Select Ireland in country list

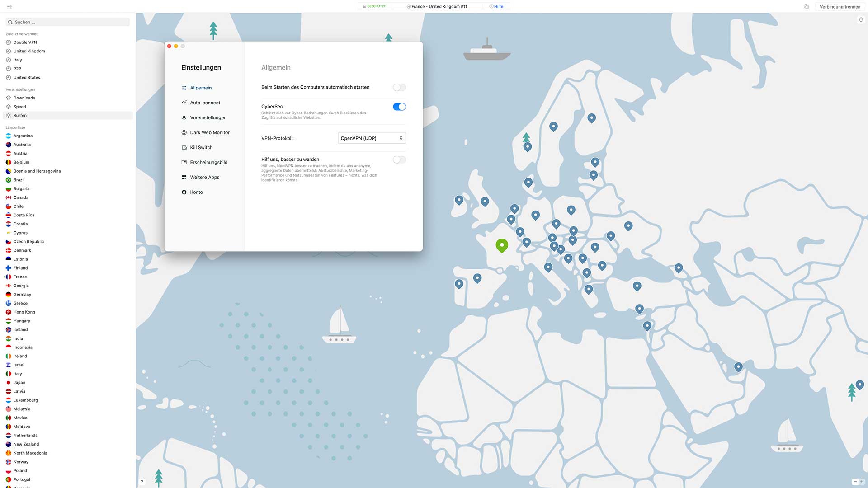click(x=68, y=356)
